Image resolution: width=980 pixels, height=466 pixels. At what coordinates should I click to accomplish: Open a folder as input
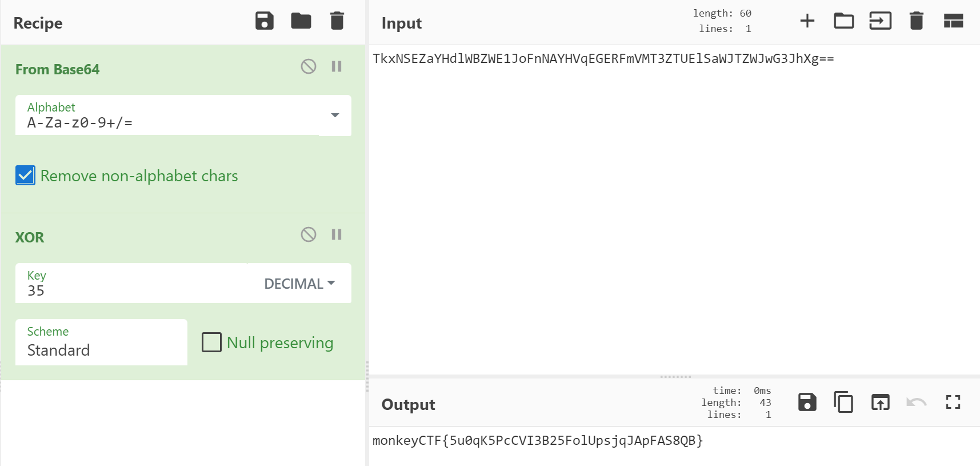coord(843,21)
